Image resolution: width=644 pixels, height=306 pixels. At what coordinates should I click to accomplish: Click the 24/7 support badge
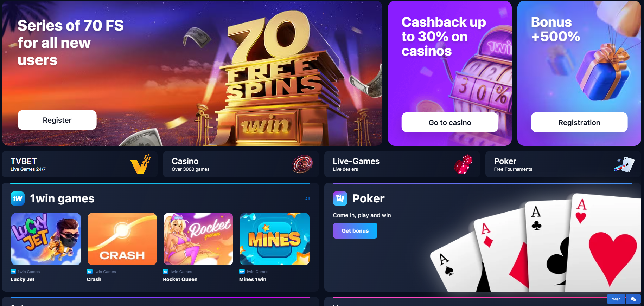pyautogui.click(x=616, y=299)
